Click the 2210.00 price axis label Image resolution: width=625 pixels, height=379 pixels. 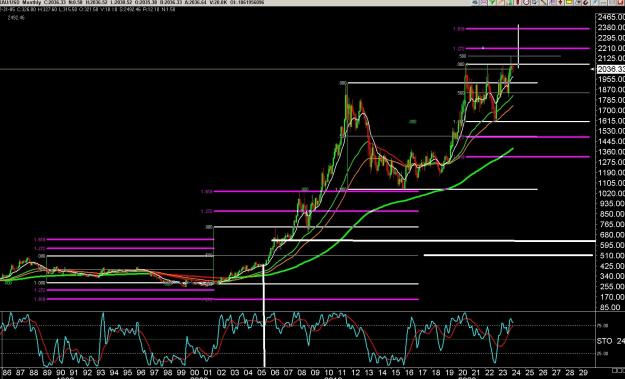[611, 48]
